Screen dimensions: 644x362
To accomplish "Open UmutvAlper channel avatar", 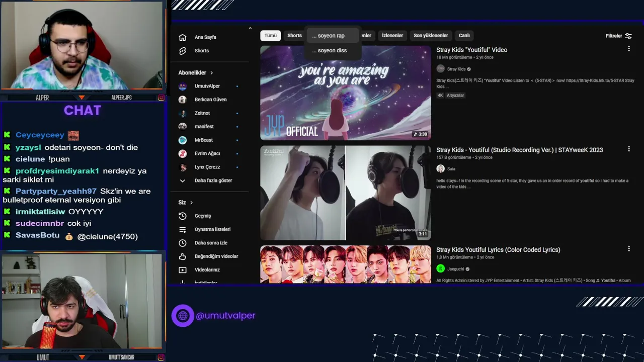I will [183, 86].
